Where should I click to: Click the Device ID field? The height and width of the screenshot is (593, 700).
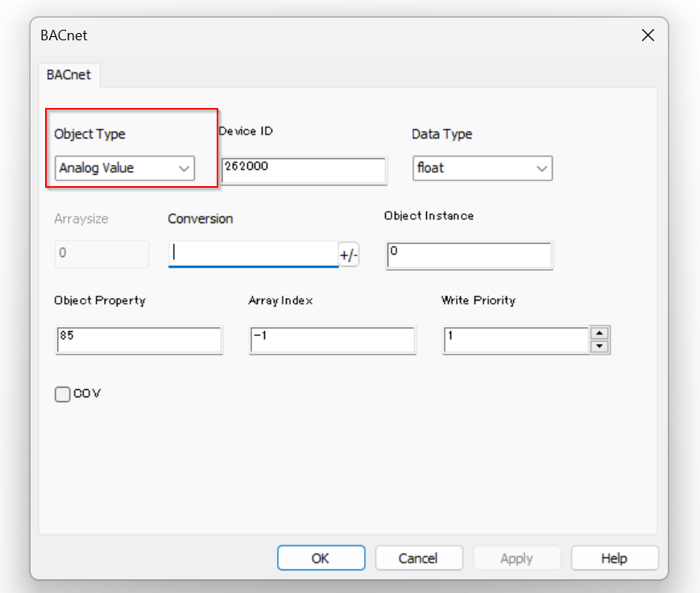pos(304,171)
